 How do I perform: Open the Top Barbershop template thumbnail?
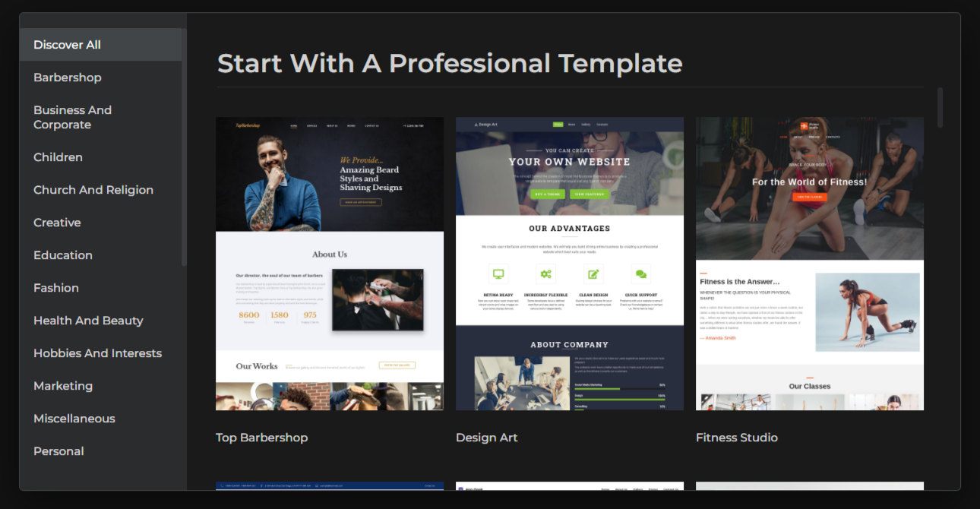(x=330, y=264)
